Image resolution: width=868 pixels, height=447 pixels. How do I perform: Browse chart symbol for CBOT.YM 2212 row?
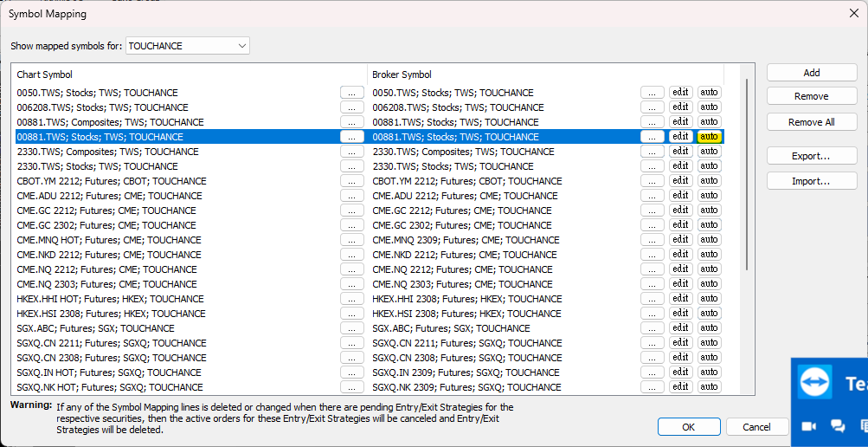(x=352, y=181)
